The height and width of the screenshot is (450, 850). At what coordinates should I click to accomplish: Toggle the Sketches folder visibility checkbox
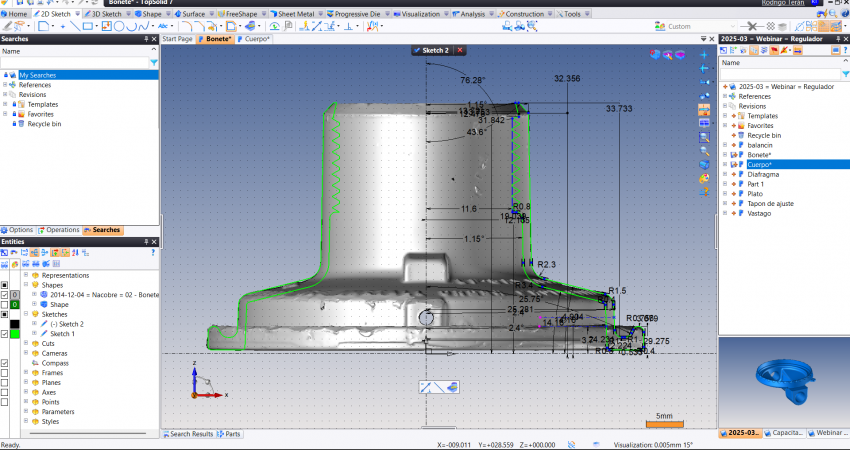click(5, 314)
